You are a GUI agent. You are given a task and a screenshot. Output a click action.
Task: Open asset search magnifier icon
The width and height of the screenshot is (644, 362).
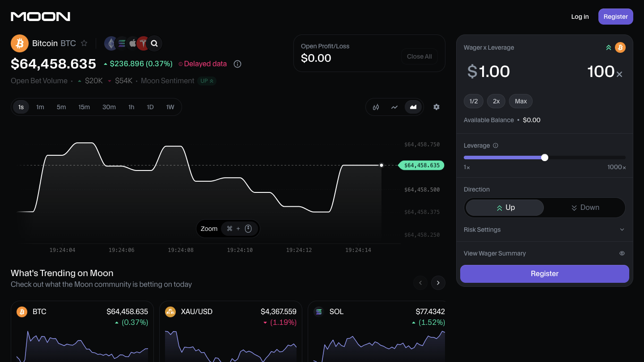(x=154, y=43)
